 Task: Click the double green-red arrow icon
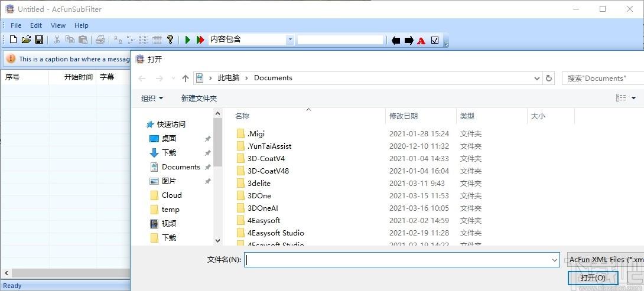[x=200, y=40]
